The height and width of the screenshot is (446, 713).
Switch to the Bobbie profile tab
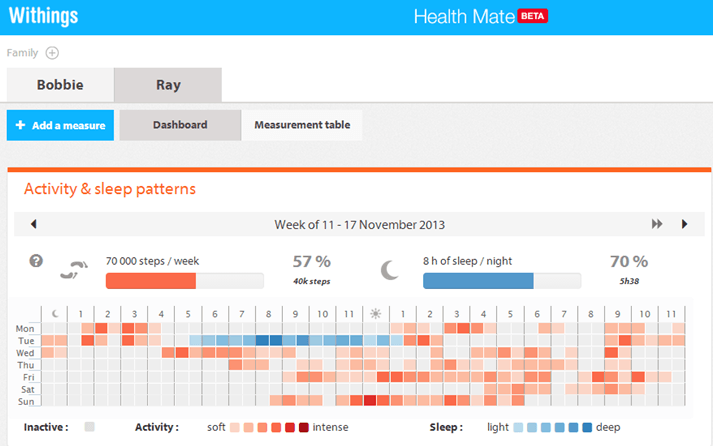coord(60,85)
